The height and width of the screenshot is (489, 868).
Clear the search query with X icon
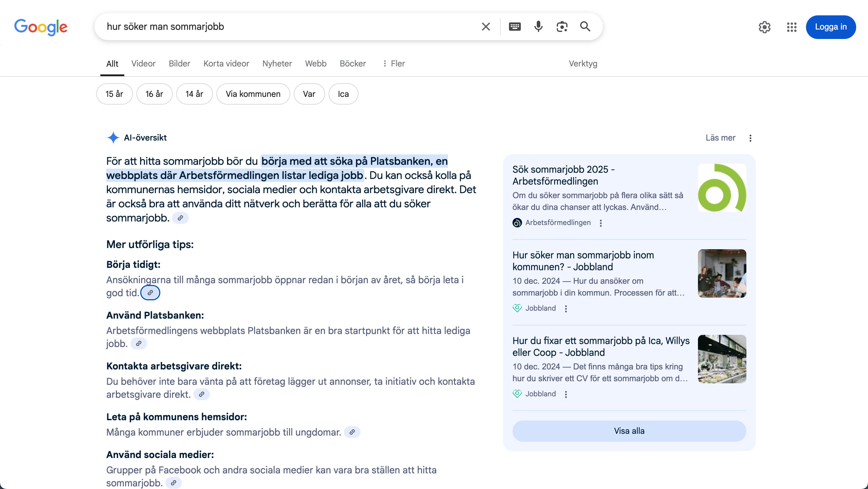(486, 27)
